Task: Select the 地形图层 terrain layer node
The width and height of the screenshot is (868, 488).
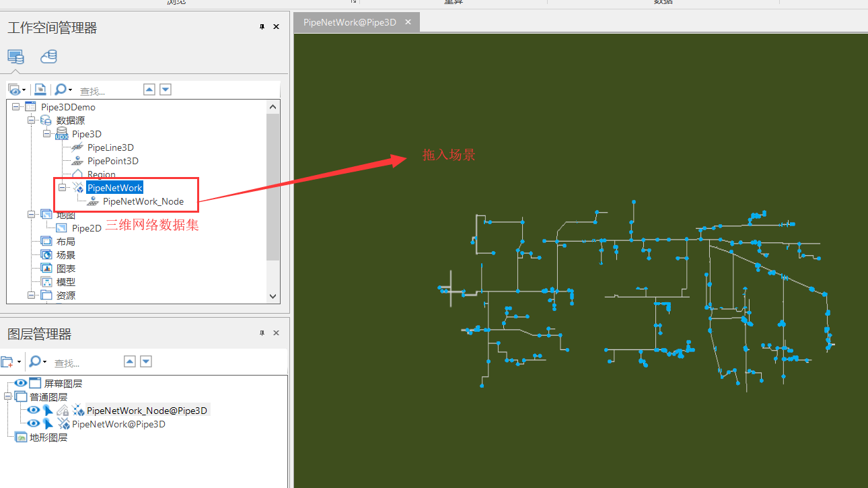Action: (48, 437)
